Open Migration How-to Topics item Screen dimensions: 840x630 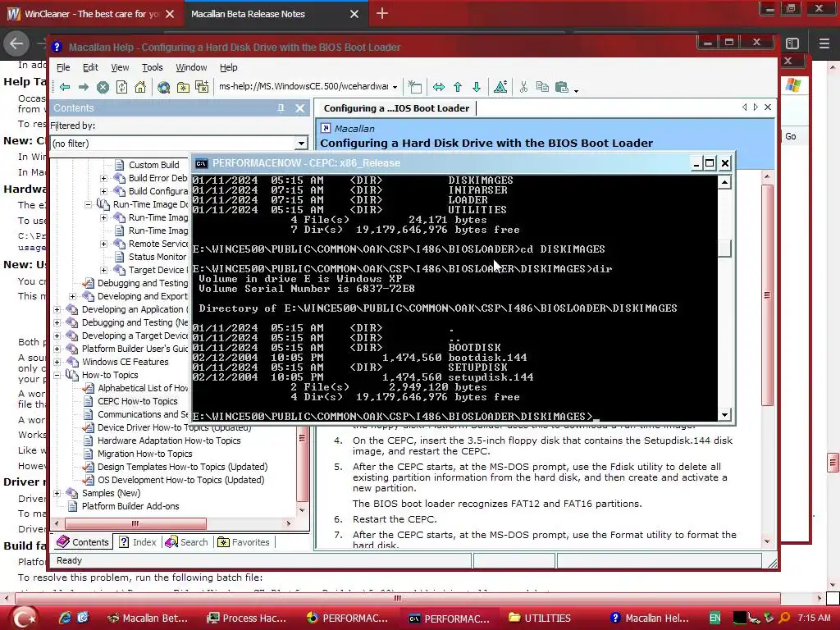click(x=144, y=454)
